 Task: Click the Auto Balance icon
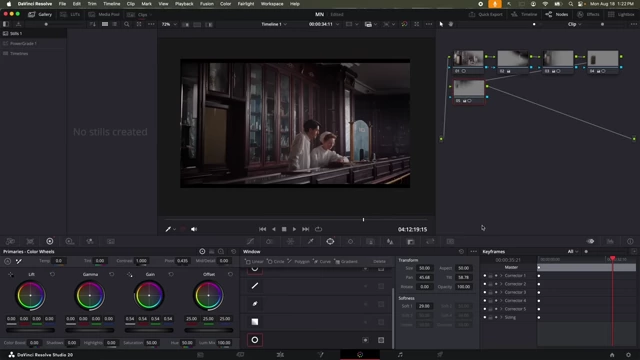[x=8, y=261]
